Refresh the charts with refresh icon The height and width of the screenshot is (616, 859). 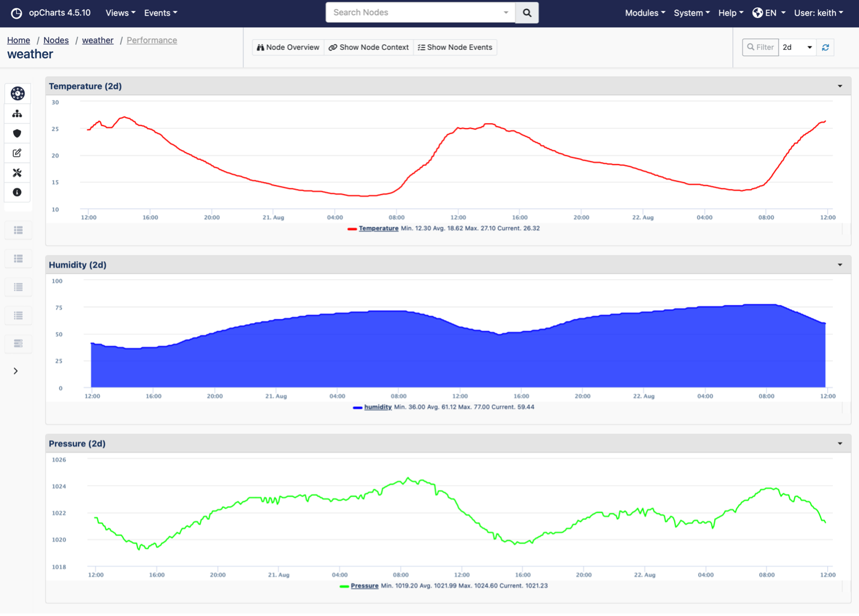pyautogui.click(x=825, y=47)
